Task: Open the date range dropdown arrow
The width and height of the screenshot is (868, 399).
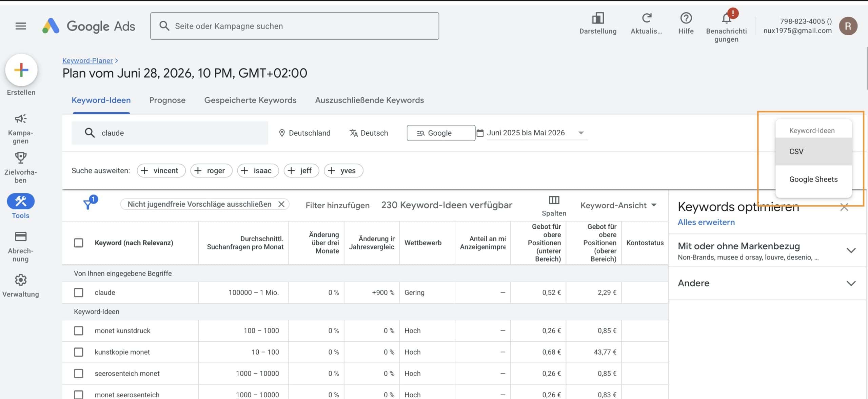Action: coord(581,133)
